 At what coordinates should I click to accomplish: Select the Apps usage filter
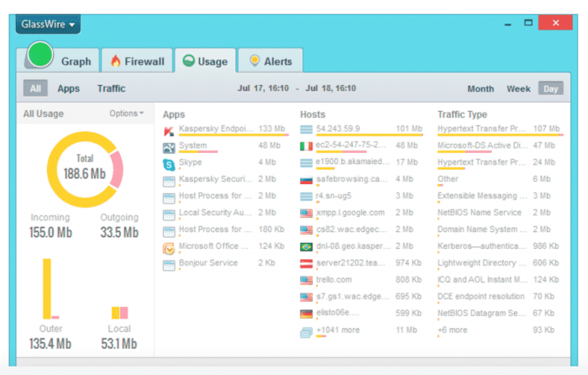coord(68,88)
